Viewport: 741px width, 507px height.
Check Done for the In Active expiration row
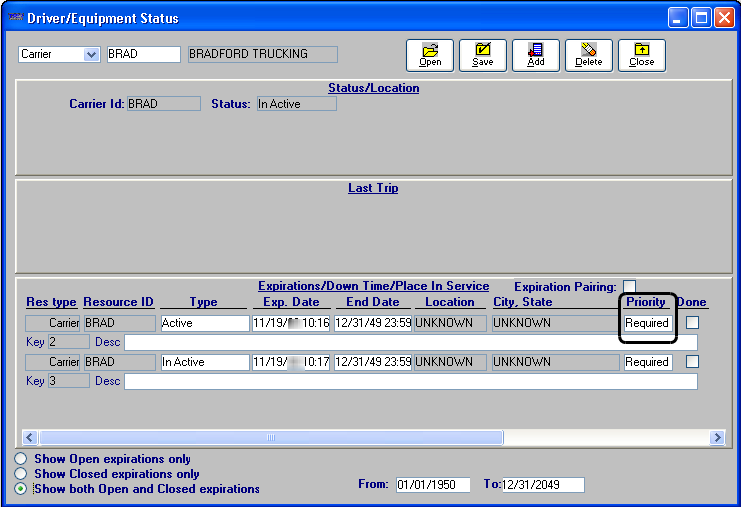pos(692,362)
